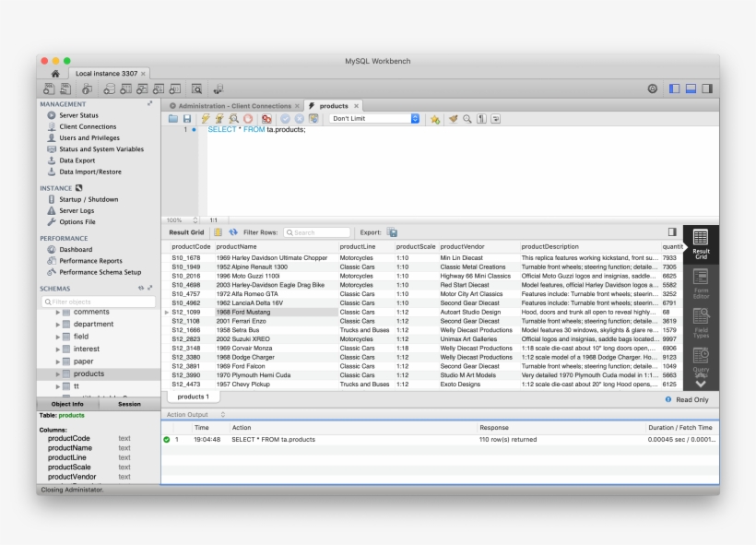Toggle the right secondary sidebar visibility
This screenshot has height=545, width=756.
tap(707, 89)
